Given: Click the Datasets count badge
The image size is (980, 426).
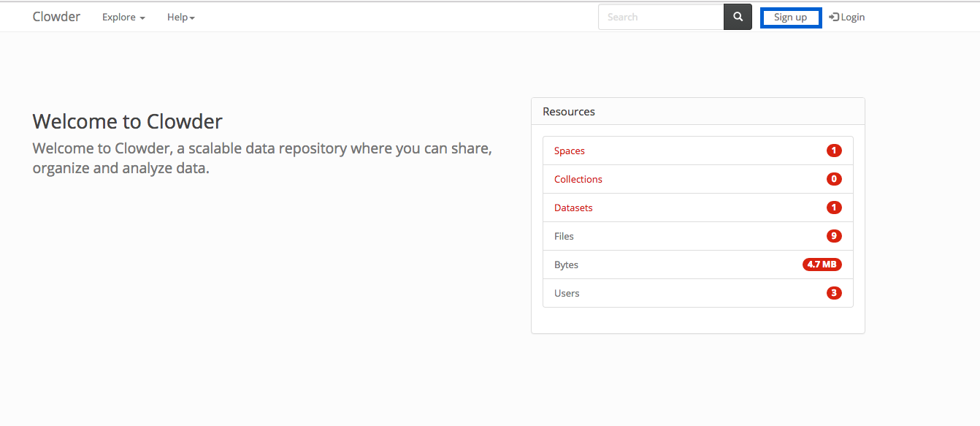Looking at the screenshot, I should [x=834, y=208].
